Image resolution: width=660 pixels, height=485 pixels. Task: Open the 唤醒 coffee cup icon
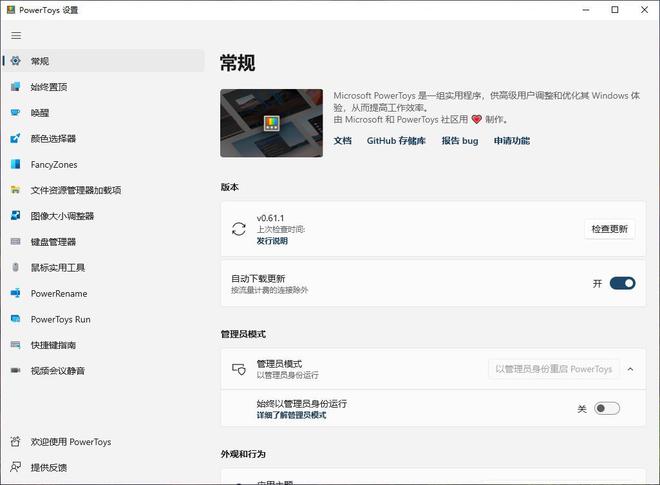[16, 112]
